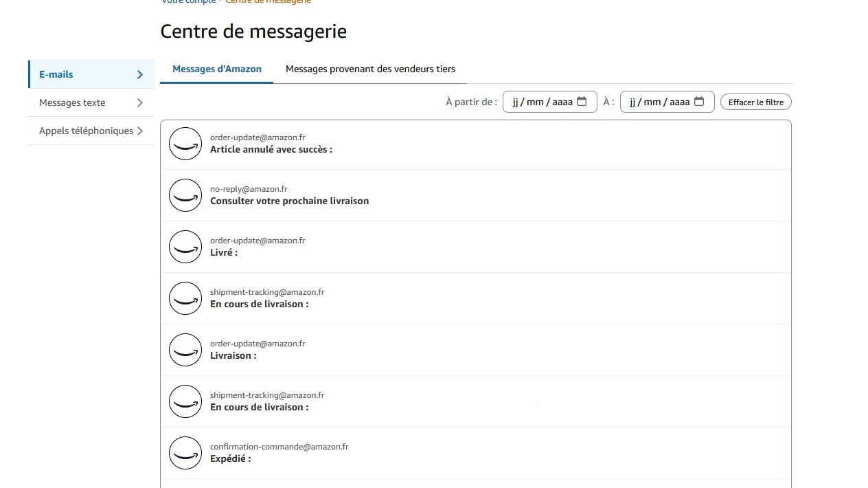Select Messages texte in the sidebar

click(91, 102)
